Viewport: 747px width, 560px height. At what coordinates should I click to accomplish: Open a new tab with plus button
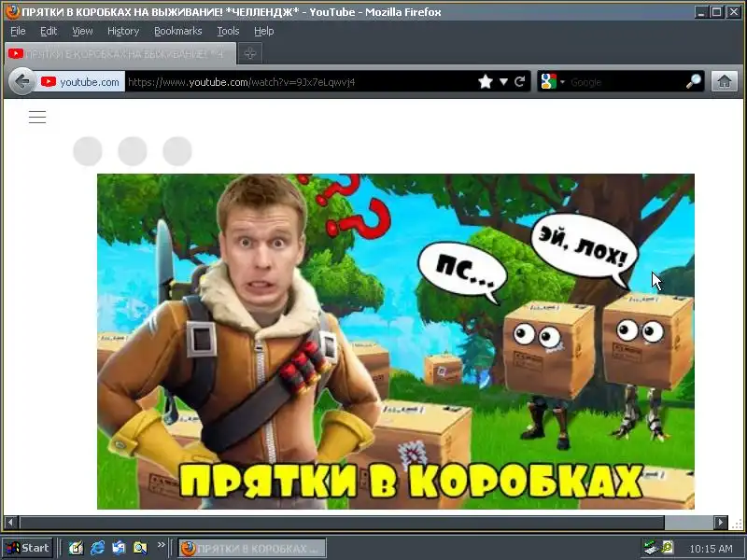click(250, 54)
